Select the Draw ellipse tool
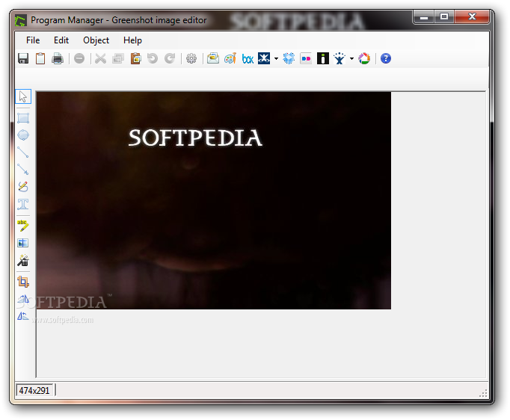Viewport: 510px width, 420px height. pos(23,135)
